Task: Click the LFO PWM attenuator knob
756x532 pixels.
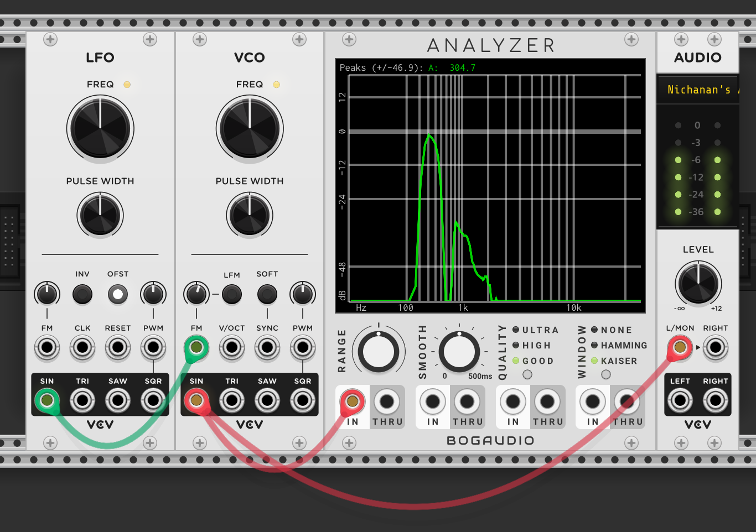Action: point(153,294)
